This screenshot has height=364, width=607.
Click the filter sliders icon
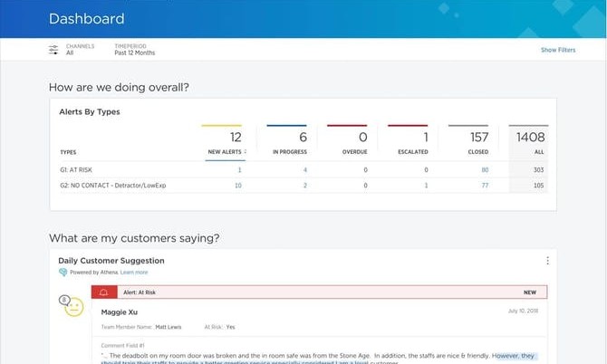pyautogui.click(x=53, y=50)
